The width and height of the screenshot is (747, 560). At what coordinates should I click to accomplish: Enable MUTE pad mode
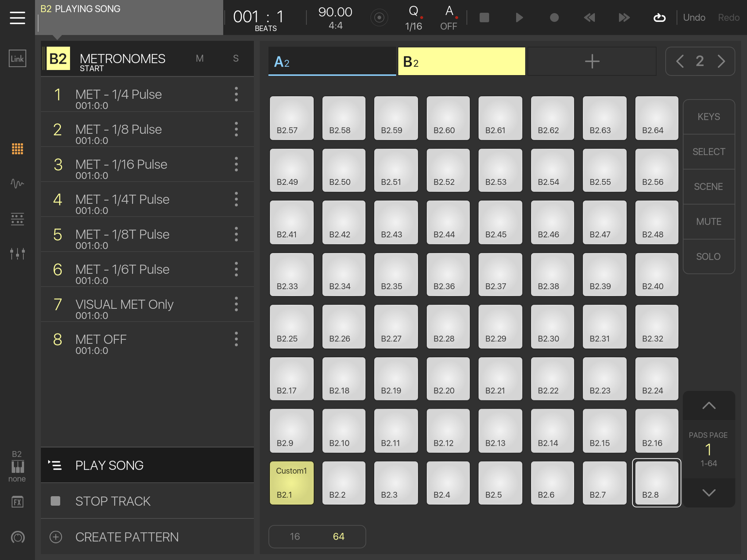pyautogui.click(x=709, y=222)
